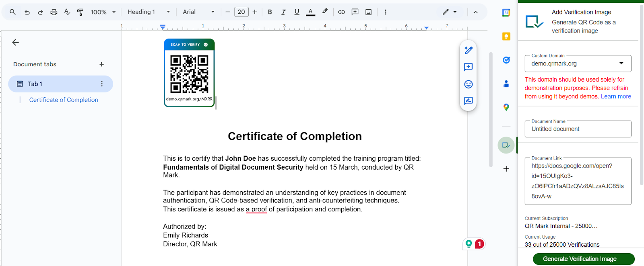The height and width of the screenshot is (266, 644).
Task: Collapse the menus with the up chevron
Action: 475,12
